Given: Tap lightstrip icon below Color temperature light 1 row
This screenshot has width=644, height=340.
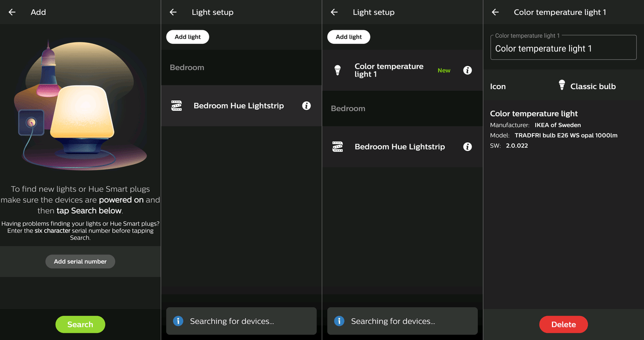Looking at the screenshot, I should pyautogui.click(x=338, y=147).
